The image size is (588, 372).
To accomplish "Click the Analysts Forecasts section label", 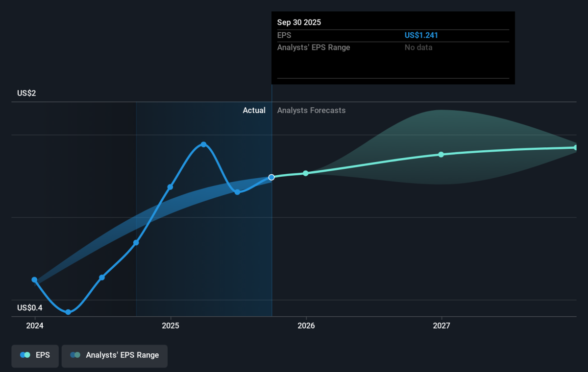I will pos(311,111).
